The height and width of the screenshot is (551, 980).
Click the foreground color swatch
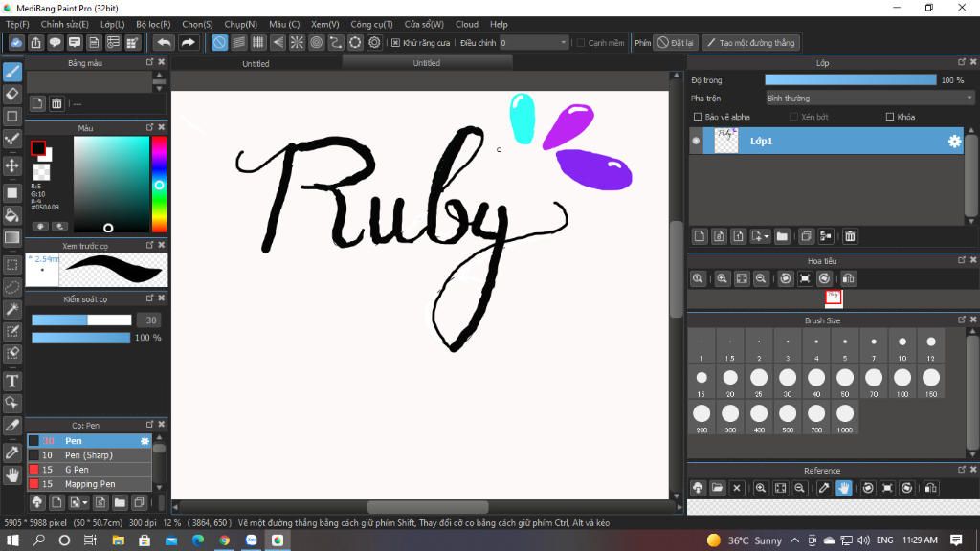point(38,148)
